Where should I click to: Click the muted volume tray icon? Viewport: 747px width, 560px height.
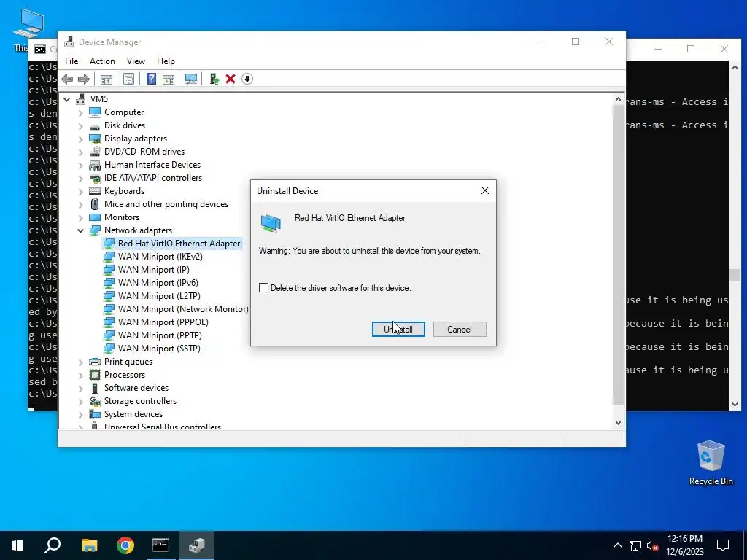(653, 545)
